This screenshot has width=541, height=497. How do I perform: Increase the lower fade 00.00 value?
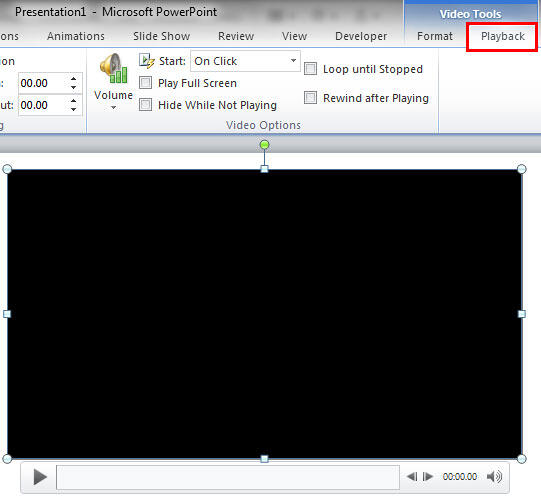coord(73,101)
